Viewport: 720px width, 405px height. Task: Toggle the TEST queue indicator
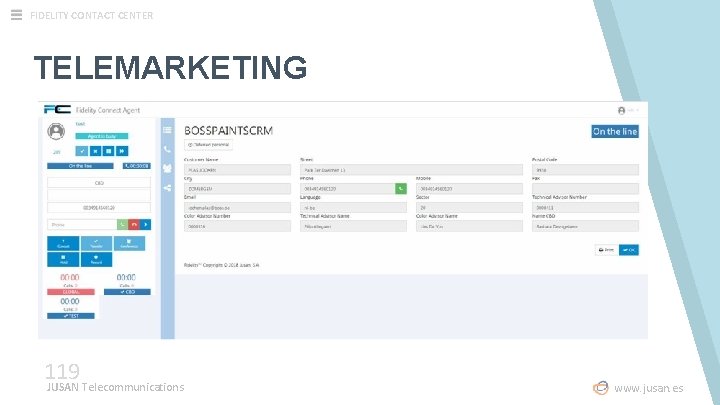click(71, 316)
